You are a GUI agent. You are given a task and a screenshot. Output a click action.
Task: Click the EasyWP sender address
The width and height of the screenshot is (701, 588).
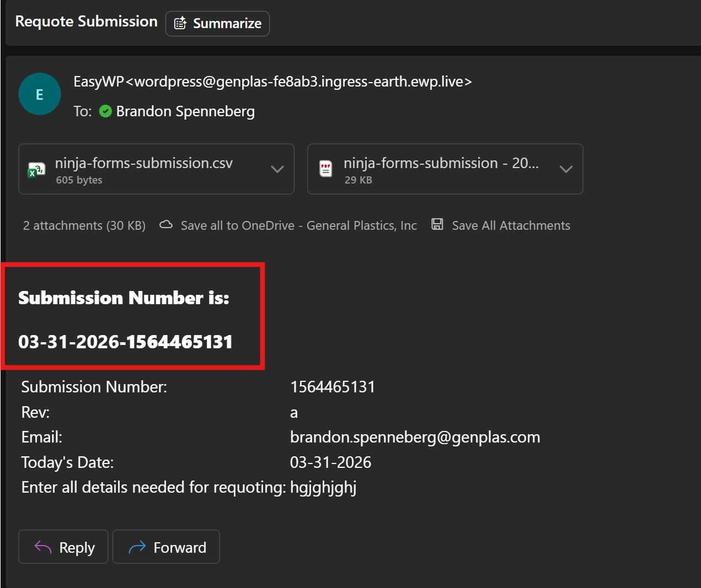click(x=272, y=82)
